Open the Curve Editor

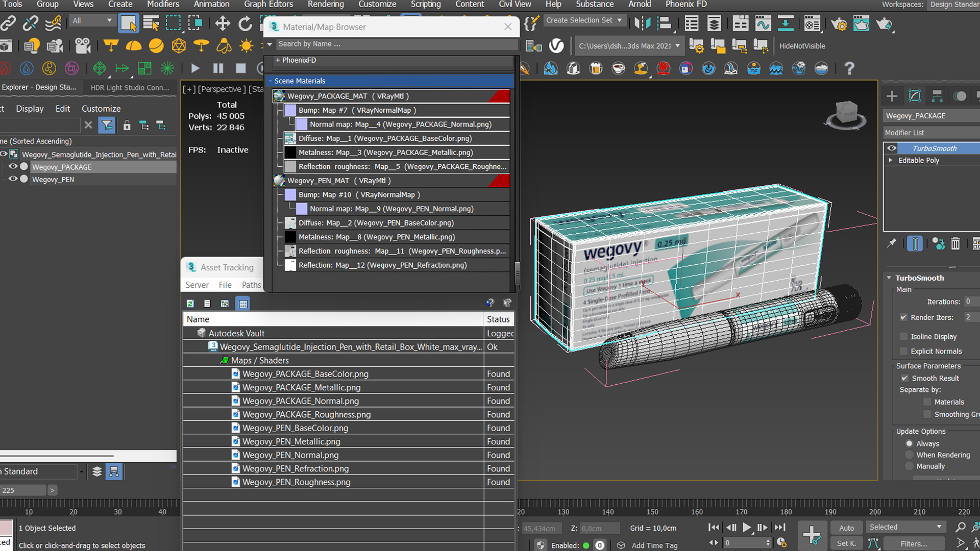(763, 24)
